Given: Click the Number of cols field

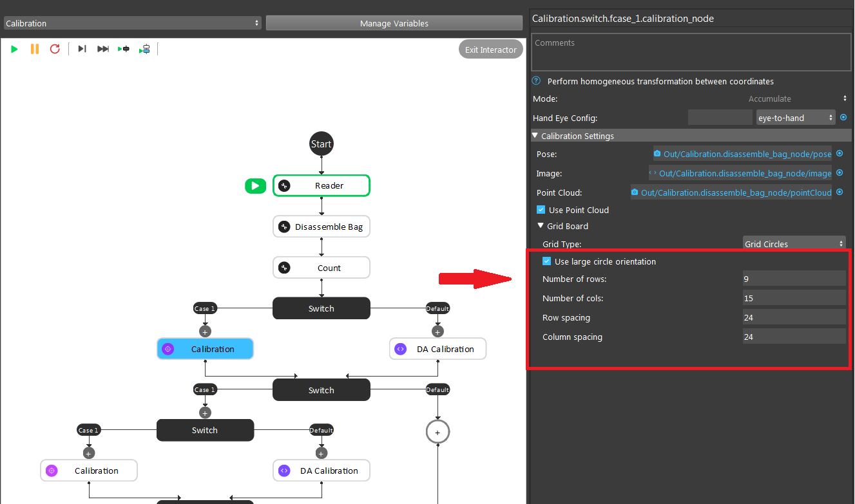Looking at the screenshot, I should click(x=794, y=298).
